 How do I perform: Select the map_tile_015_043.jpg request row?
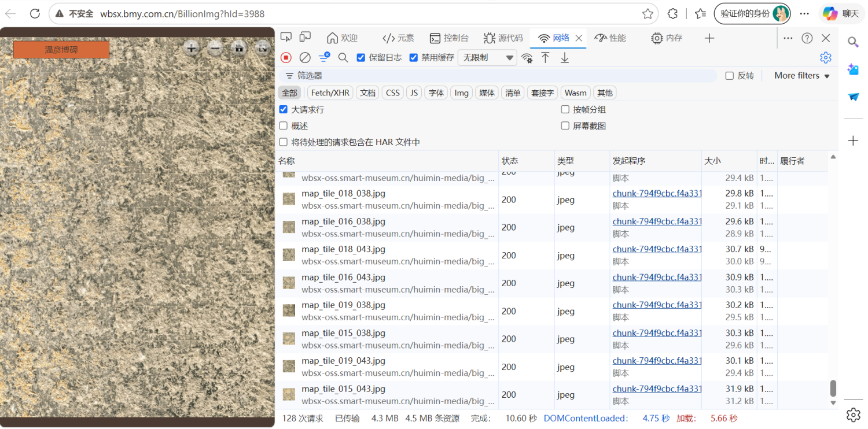click(x=551, y=395)
